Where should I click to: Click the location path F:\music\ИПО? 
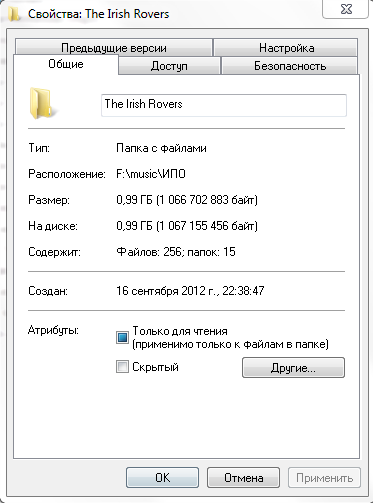(x=151, y=174)
